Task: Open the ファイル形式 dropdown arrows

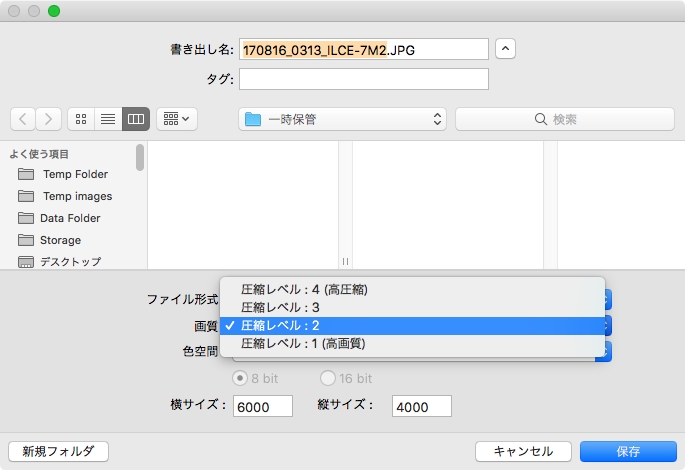Action: [608, 299]
